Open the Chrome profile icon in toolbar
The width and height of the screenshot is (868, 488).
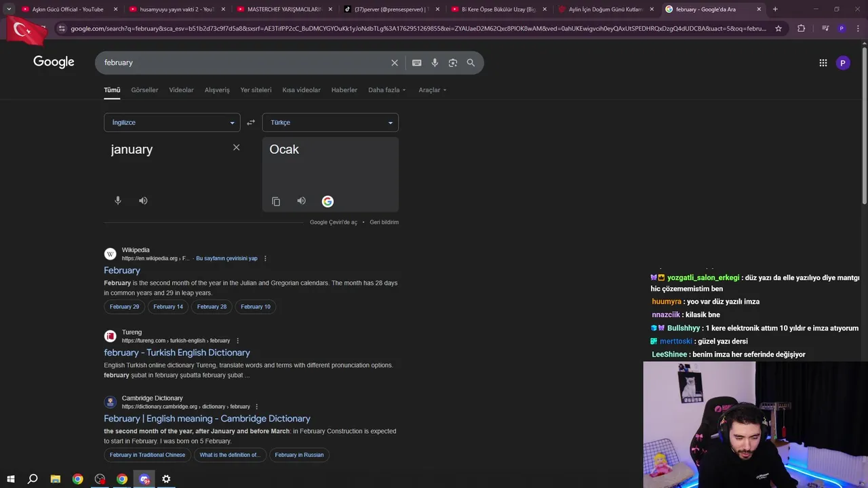pos(842,28)
